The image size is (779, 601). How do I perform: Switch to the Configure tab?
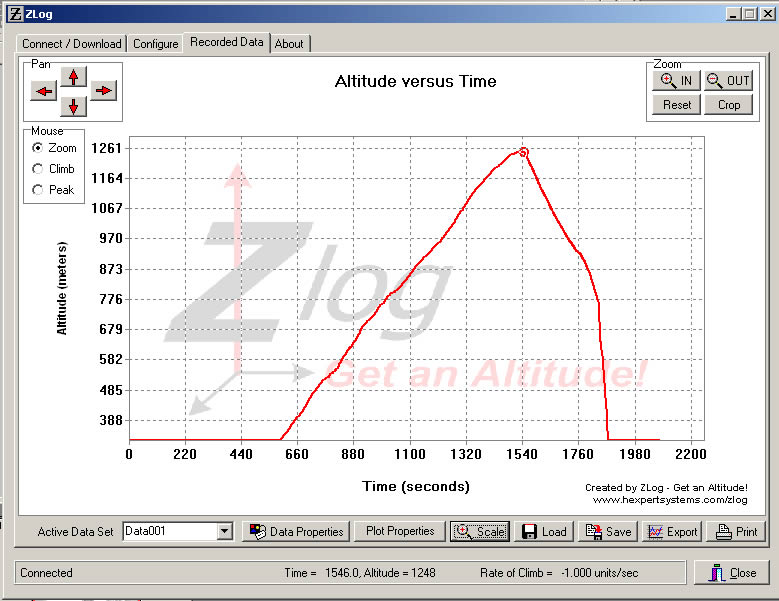click(x=156, y=44)
